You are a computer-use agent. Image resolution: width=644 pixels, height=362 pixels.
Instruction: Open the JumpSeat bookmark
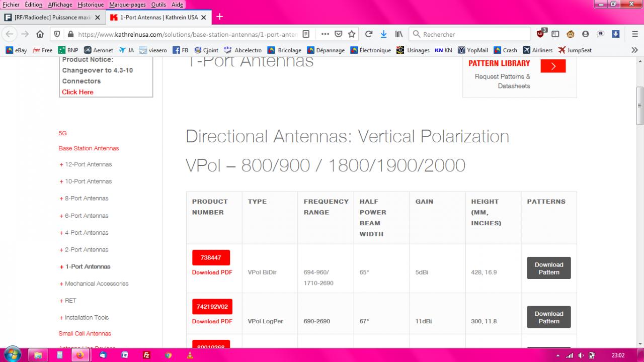coord(575,50)
